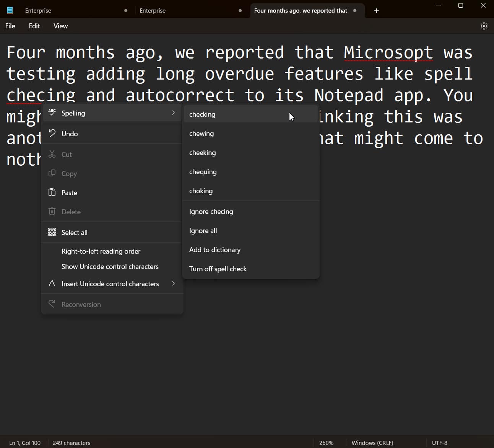
Task: Click the Notepad app icon top-left
Action: [9, 10]
